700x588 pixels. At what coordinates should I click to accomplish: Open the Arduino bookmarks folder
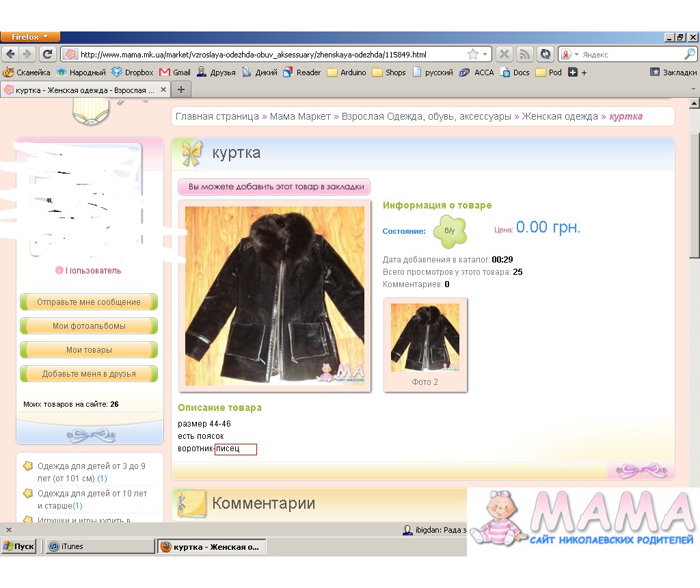point(347,72)
